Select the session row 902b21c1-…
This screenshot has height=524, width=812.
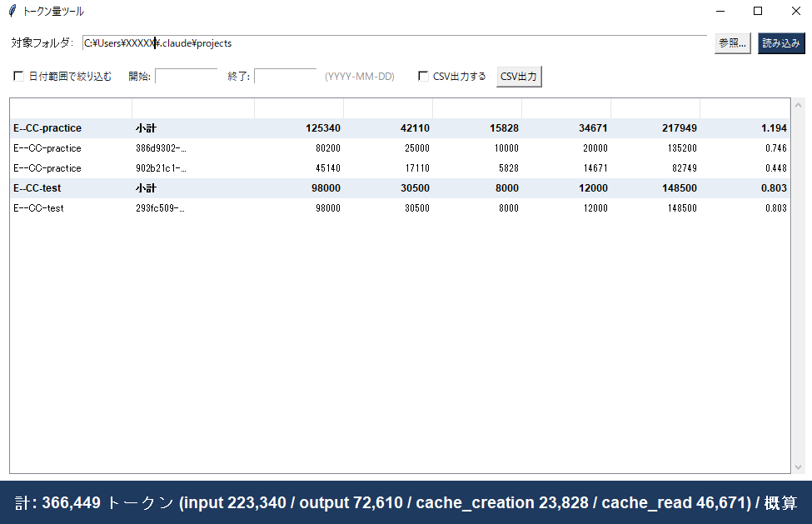pyautogui.click(x=400, y=168)
